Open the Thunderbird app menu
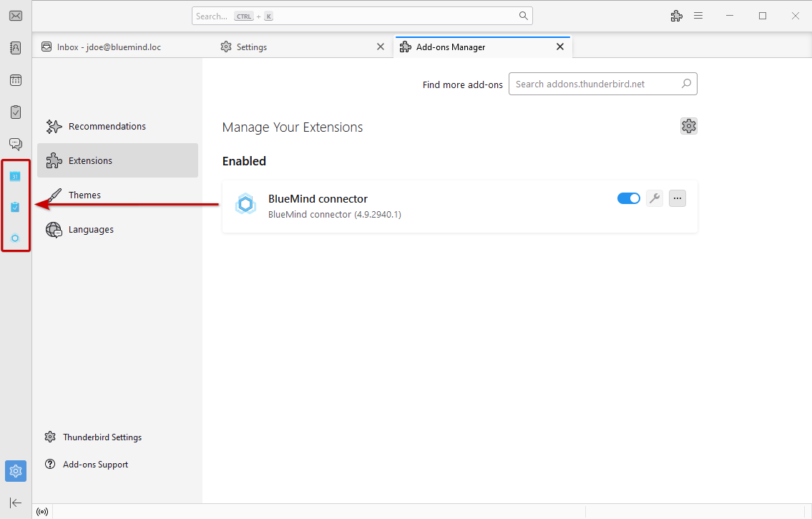The width and height of the screenshot is (812, 519). pyautogui.click(x=698, y=16)
